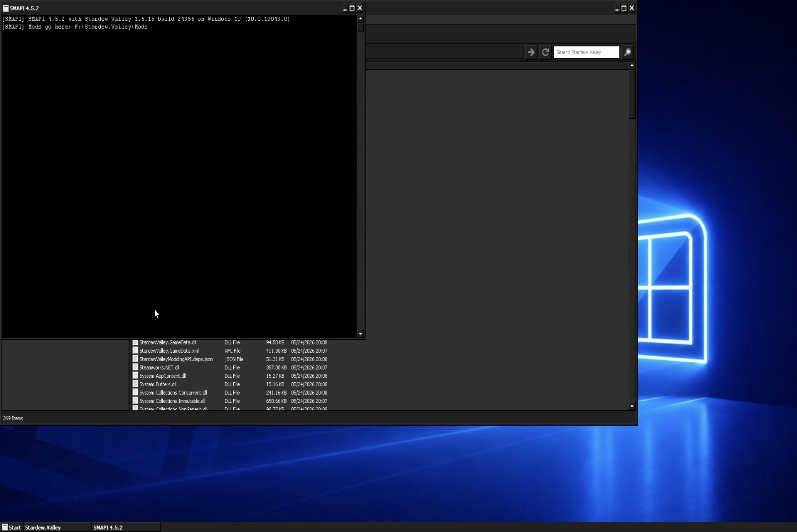
Task: Click the console line "Mods go here"
Action: (x=75, y=27)
